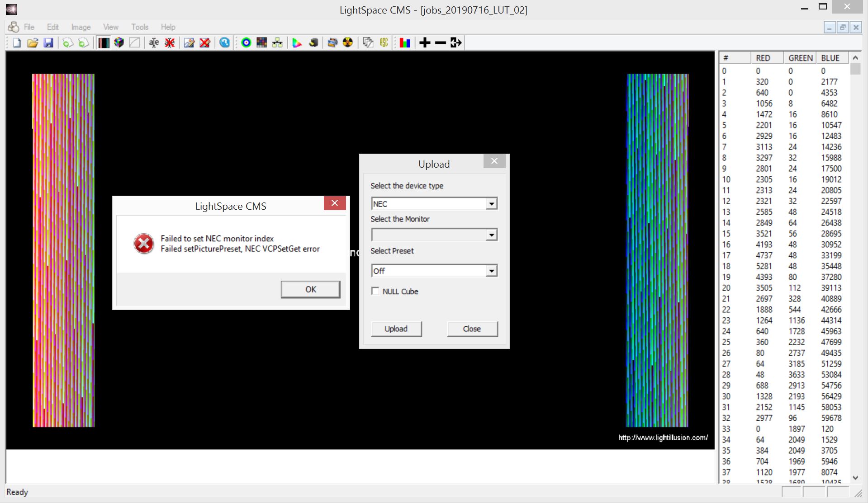Expand the device type dropdown showing NEC
The width and height of the screenshot is (868, 503).
point(492,204)
